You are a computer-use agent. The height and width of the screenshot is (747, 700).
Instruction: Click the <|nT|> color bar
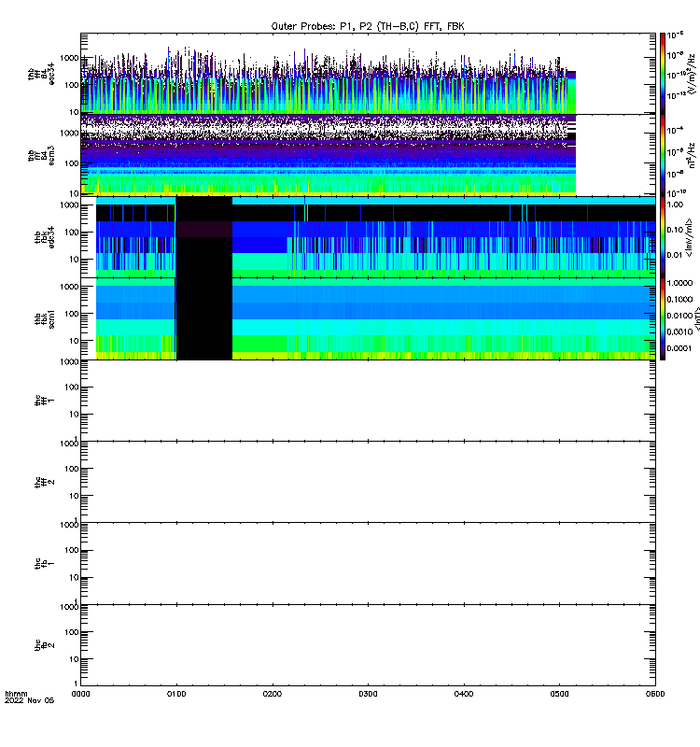coord(663,318)
